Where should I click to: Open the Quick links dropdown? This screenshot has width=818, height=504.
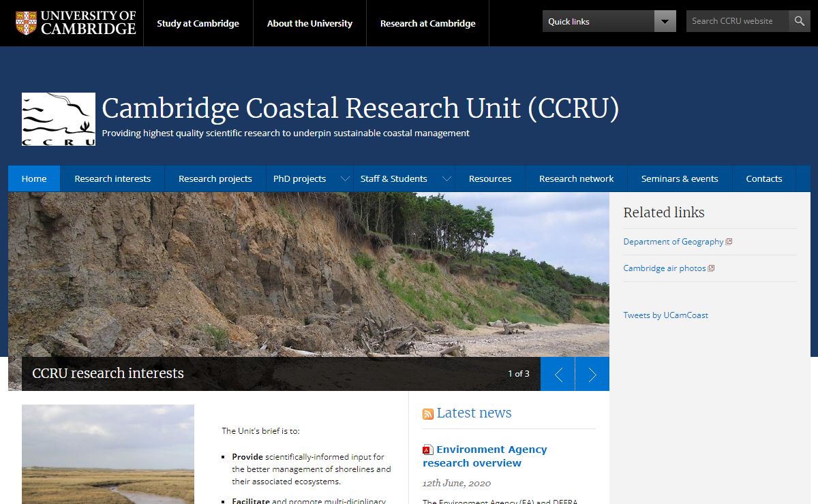609,21
